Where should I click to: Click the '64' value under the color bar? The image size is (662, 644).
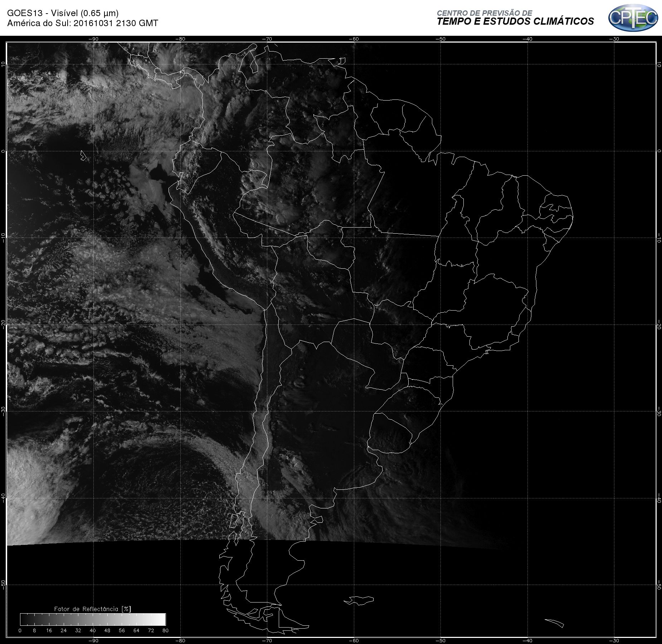tap(136, 630)
